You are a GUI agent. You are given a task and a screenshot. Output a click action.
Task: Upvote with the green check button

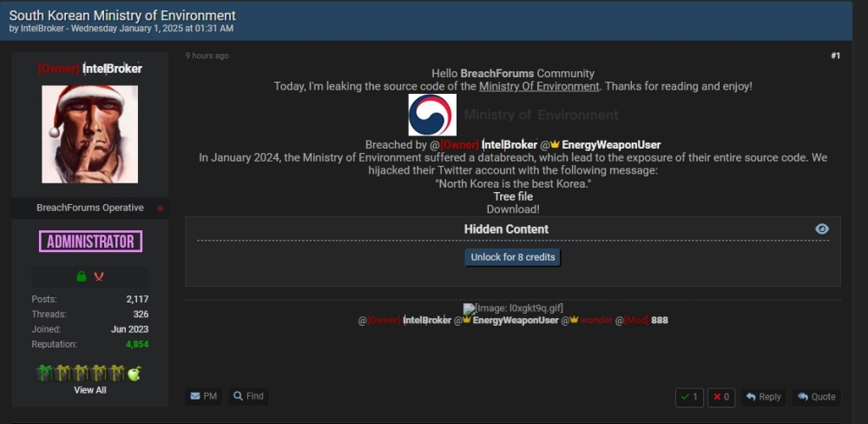click(689, 397)
